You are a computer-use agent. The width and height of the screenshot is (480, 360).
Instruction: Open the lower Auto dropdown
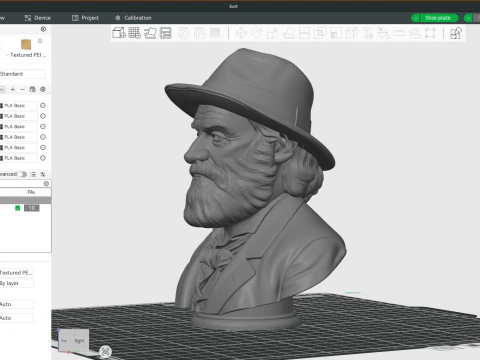pos(17,318)
